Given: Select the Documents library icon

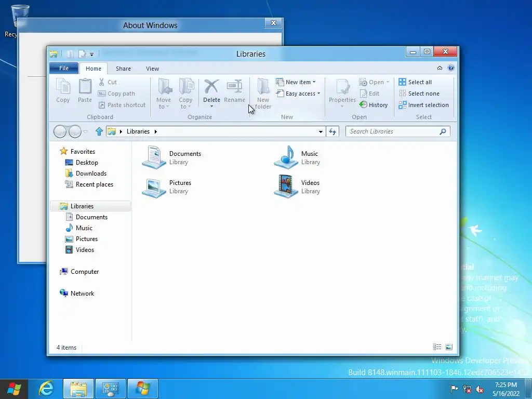Looking at the screenshot, I should [x=154, y=157].
